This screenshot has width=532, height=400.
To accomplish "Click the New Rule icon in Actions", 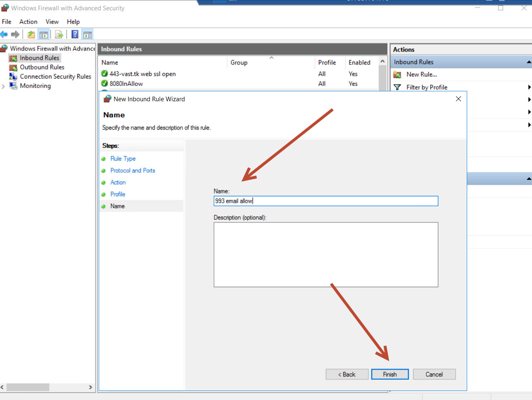I will [x=397, y=75].
